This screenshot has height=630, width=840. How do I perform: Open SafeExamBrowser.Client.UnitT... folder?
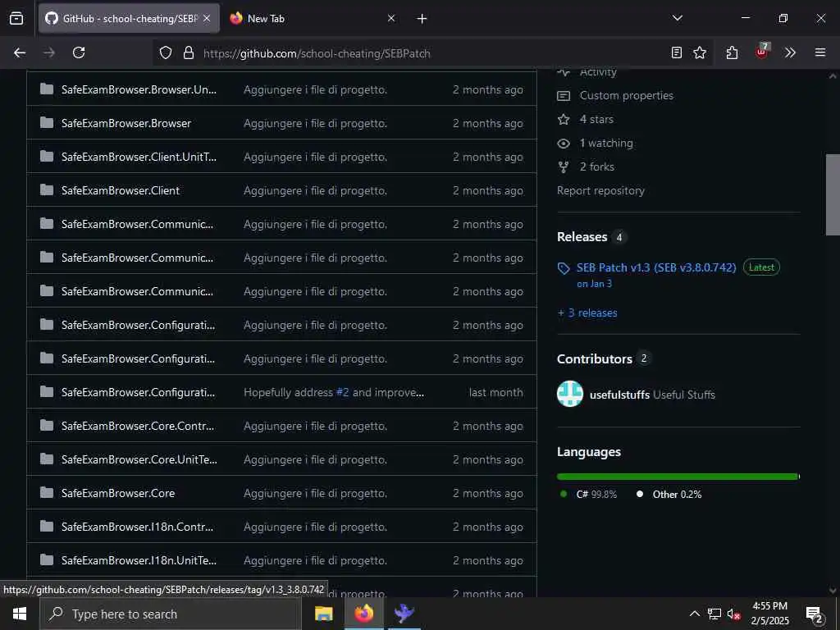click(139, 157)
